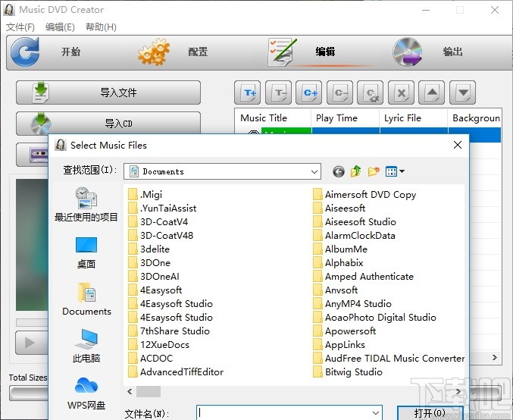The height and width of the screenshot is (420, 513).
Task: Select the AnyMP4 Studio folder
Action: [352, 304]
